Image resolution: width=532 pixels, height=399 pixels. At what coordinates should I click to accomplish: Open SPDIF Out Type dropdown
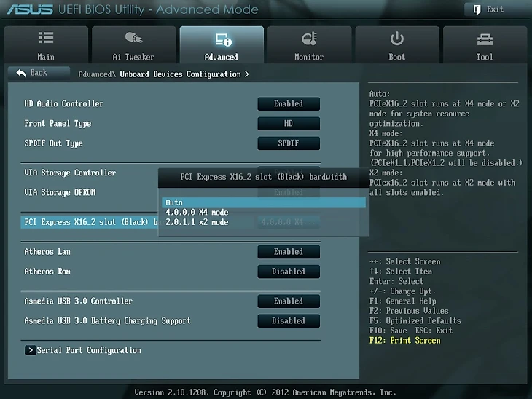(289, 143)
